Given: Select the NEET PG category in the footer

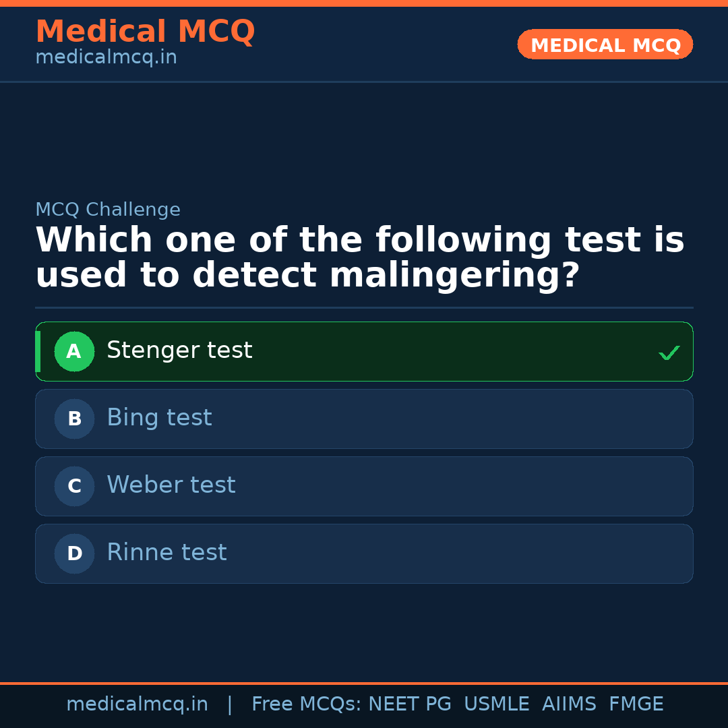Looking at the screenshot, I should (409, 703).
